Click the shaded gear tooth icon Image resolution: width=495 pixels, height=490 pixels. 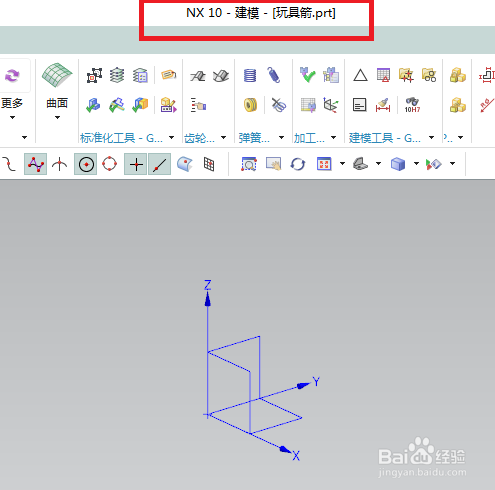[221, 76]
